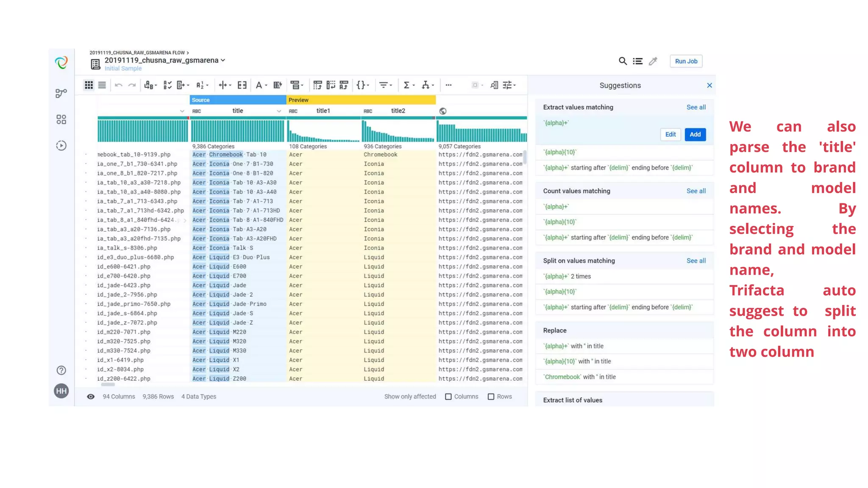Open the curly braces object tool
This screenshot has width=868, height=488.
click(362, 85)
